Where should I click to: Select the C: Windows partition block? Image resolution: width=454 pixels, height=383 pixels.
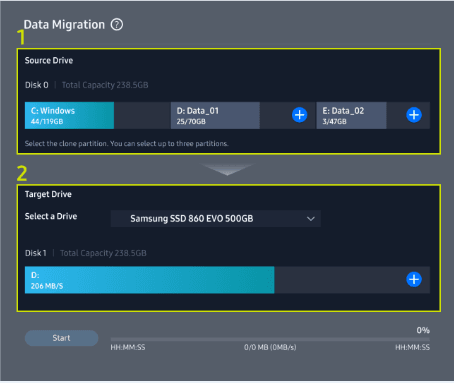tap(69, 115)
